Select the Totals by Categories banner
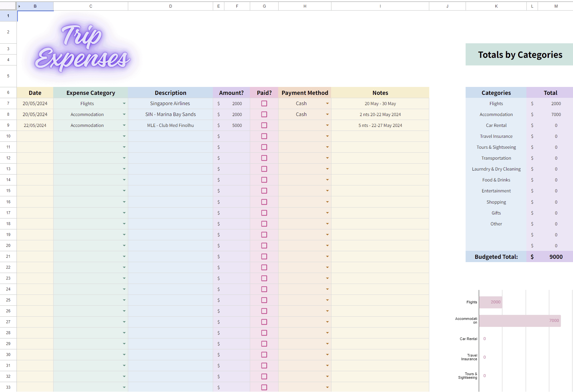The height and width of the screenshot is (392, 573). (x=519, y=55)
